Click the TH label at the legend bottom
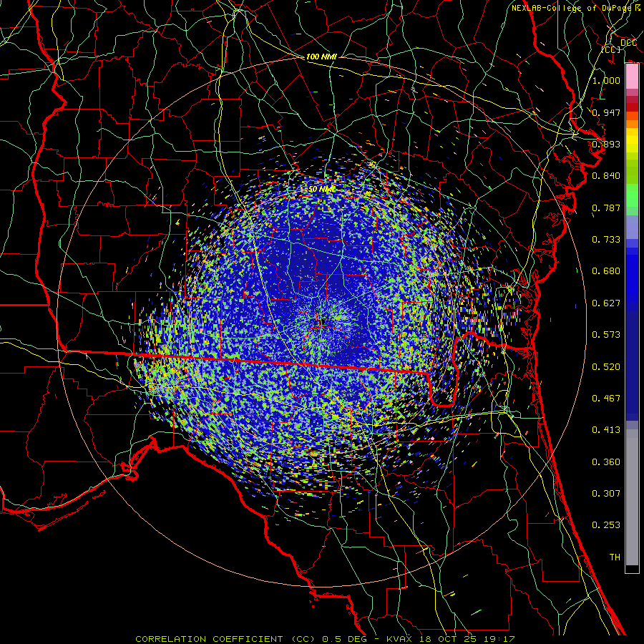Image resolution: width=644 pixels, height=644 pixels. (x=615, y=557)
